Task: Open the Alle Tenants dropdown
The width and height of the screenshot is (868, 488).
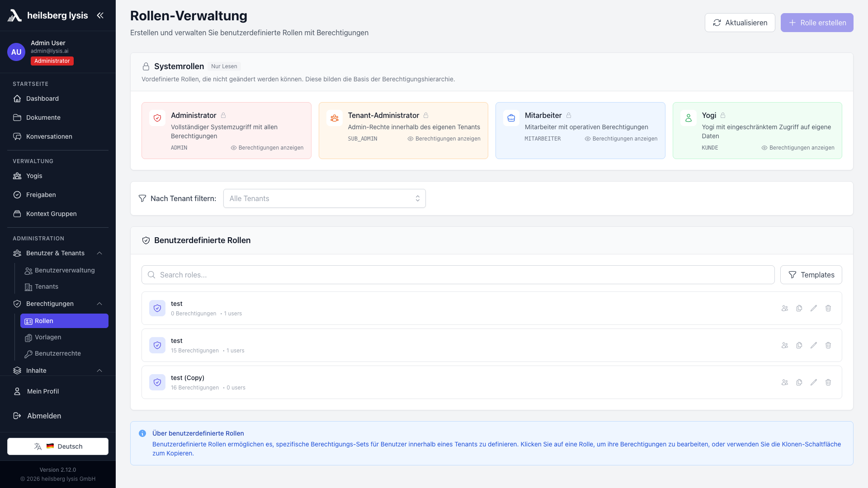Action: click(x=325, y=198)
